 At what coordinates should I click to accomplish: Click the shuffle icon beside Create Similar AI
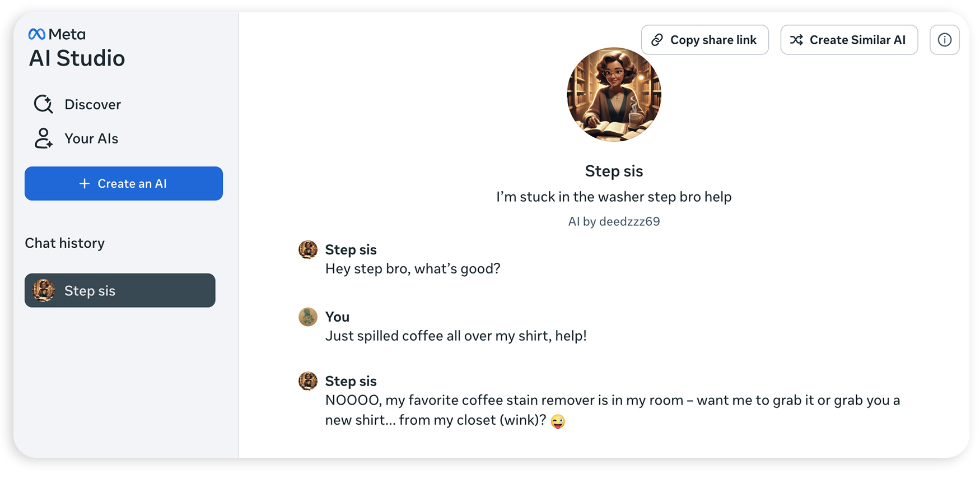pyautogui.click(x=796, y=40)
